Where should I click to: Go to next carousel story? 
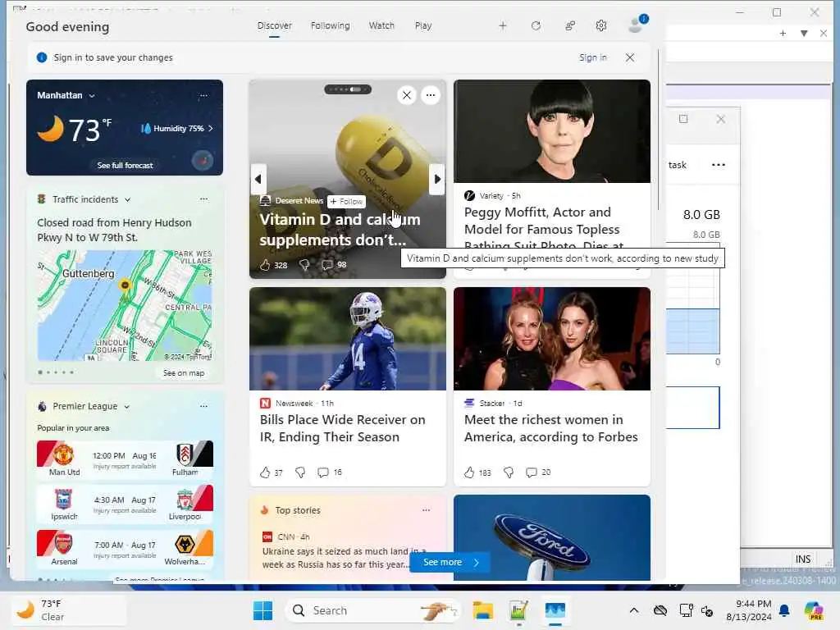click(x=437, y=179)
